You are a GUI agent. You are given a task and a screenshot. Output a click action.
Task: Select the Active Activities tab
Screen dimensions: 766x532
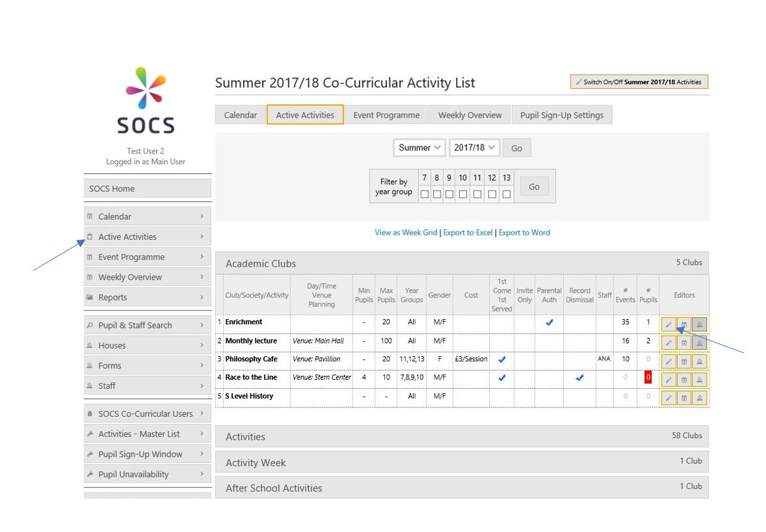pyautogui.click(x=305, y=115)
